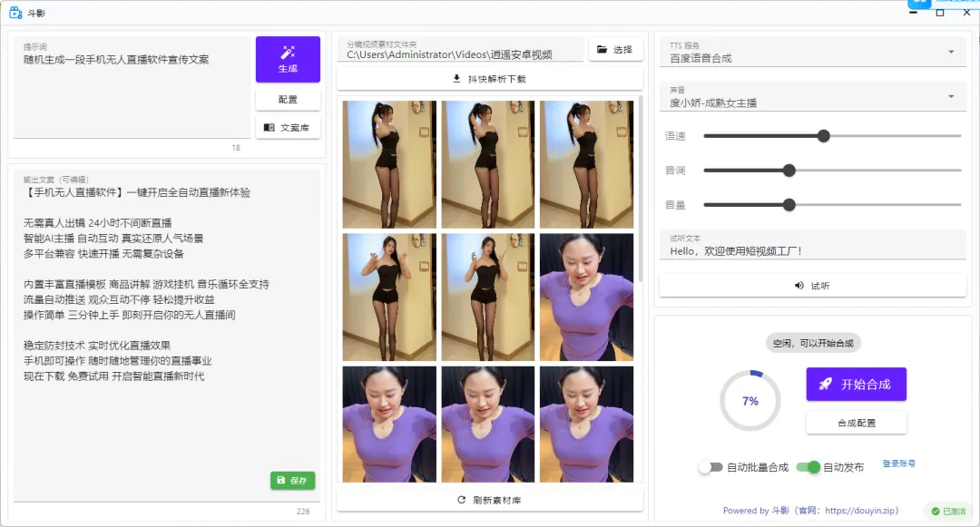Image resolution: width=980 pixels, height=527 pixels.
Task: Save the output text with 保存 button
Action: [x=292, y=481]
